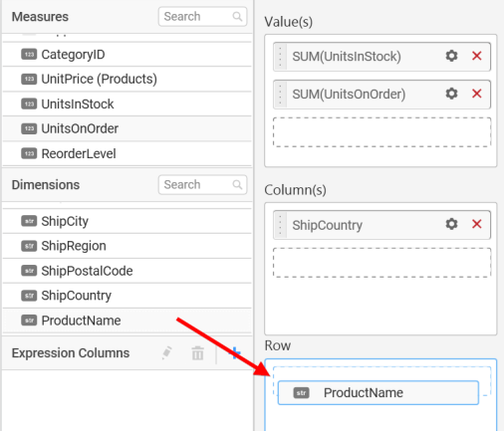This screenshot has width=504, height=431.
Task: Click the edit expression column pencil icon
Action: [166, 353]
